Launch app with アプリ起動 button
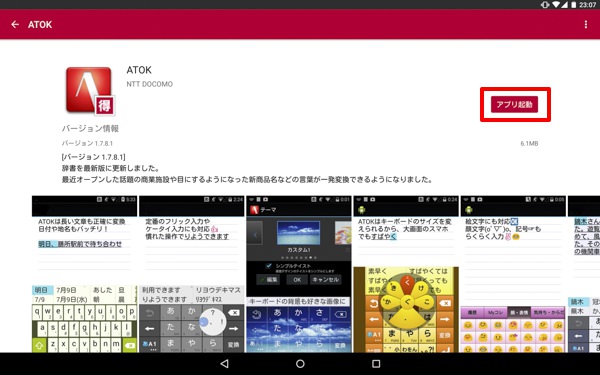This screenshot has height=375, width=600. point(514,104)
